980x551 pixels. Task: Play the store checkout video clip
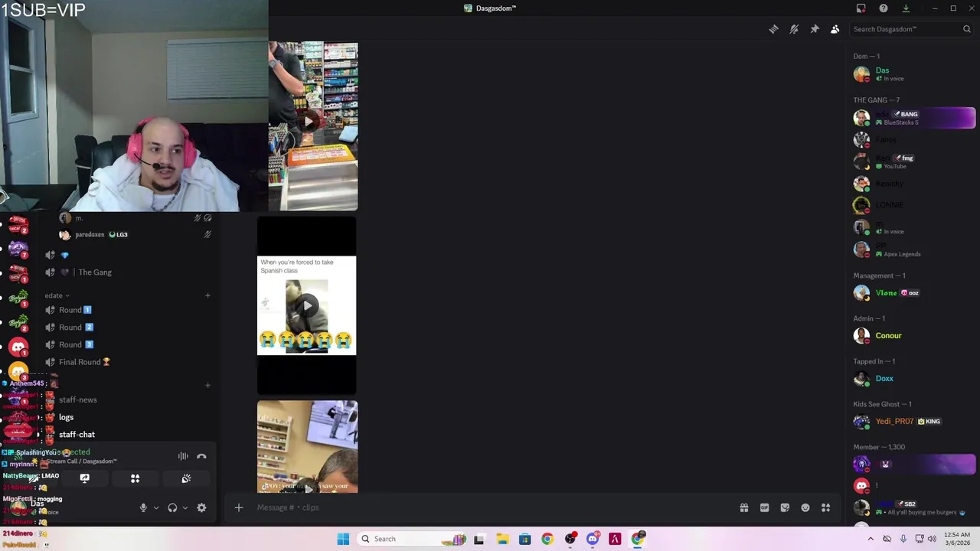click(x=307, y=121)
